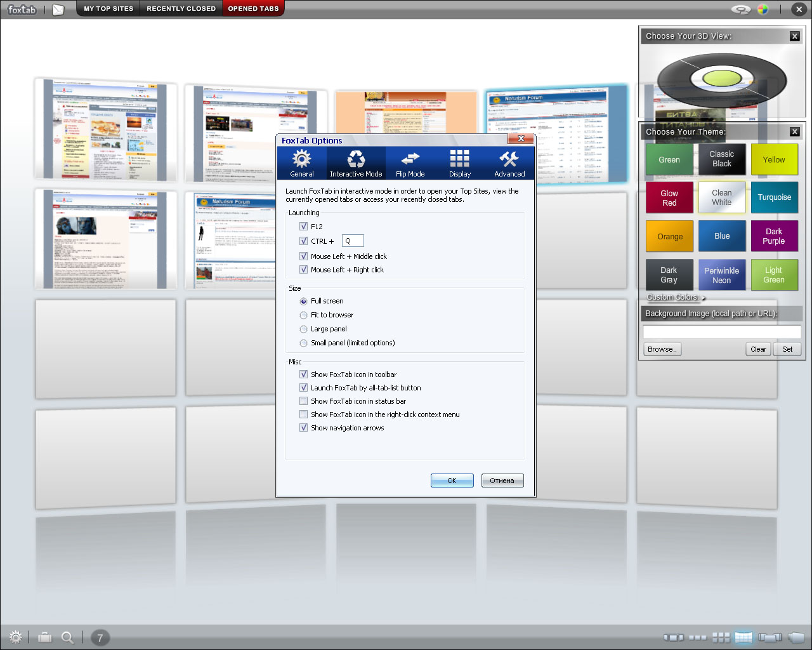The height and width of the screenshot is (650, 812).
Task: Choose the Glow Red theme swatch
Action: (x=669, y=197)
